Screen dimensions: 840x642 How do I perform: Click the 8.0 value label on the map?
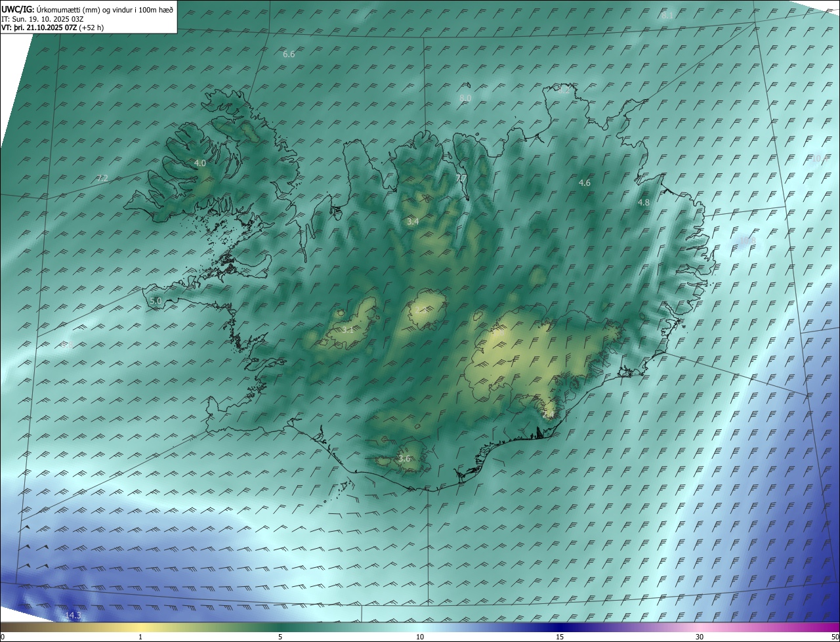[x=465, y=98]
